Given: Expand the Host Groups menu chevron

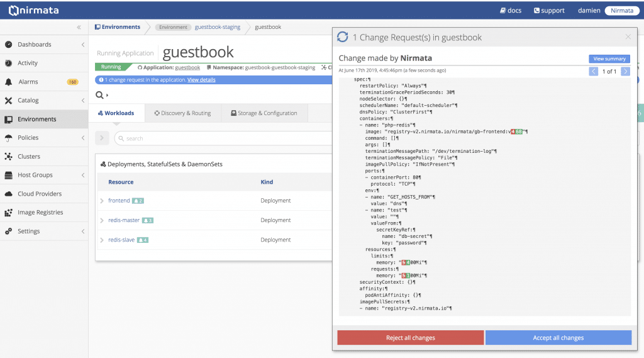Looking at the screenshot, I should [x=83, y=175].
